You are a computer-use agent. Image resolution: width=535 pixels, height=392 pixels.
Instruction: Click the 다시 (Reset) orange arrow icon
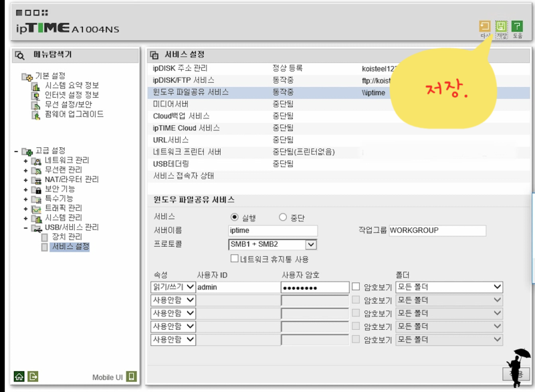485,26
